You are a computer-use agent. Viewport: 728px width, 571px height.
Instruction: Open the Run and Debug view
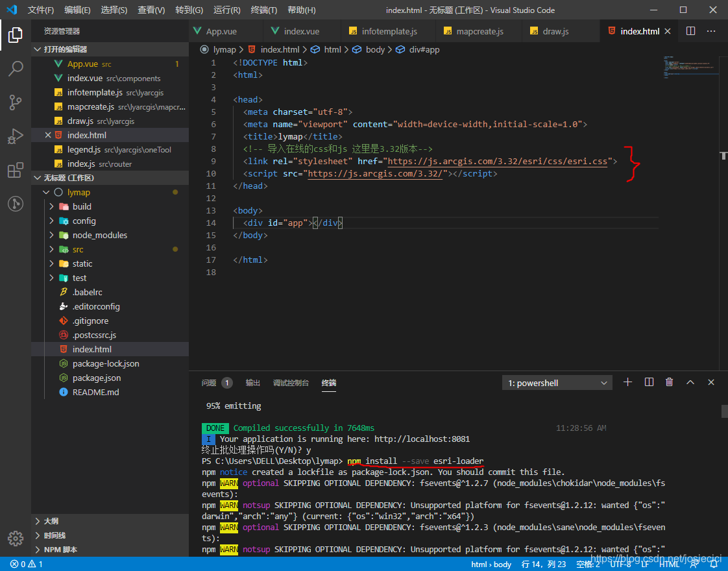click(16, 136)
